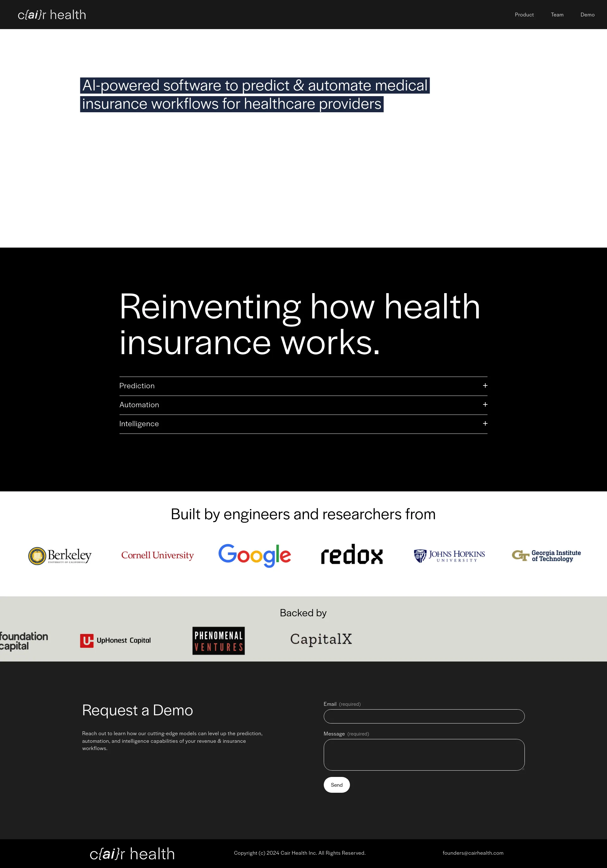Image resolution: width=607 pixels, height=868 pixels.
Task: Click the Cornell University logo icon
Action: [x=157, y=555]
